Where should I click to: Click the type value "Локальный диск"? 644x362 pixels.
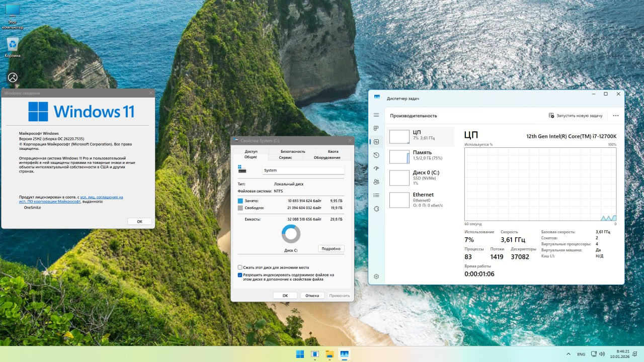(x=288, y=185)
